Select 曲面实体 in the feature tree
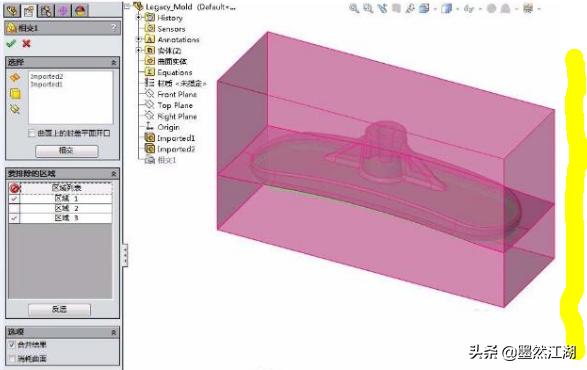This screenshot has height=370, width=587. click(x=172, y=61)
